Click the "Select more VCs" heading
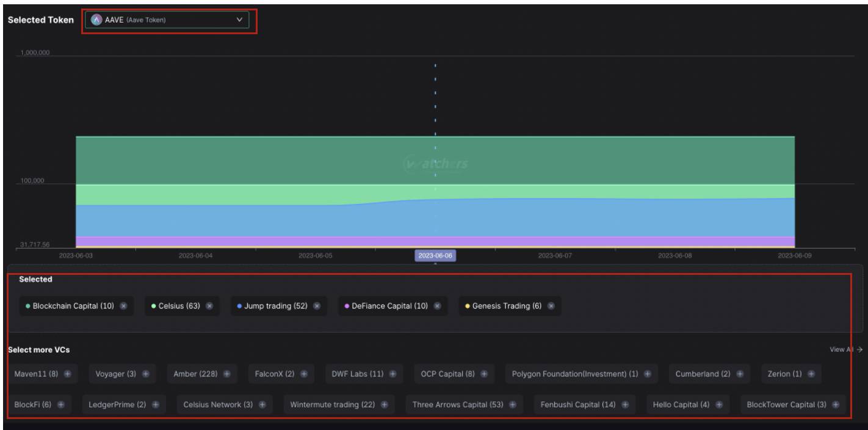This screenshot has width=868, height=430. [38, 350]
